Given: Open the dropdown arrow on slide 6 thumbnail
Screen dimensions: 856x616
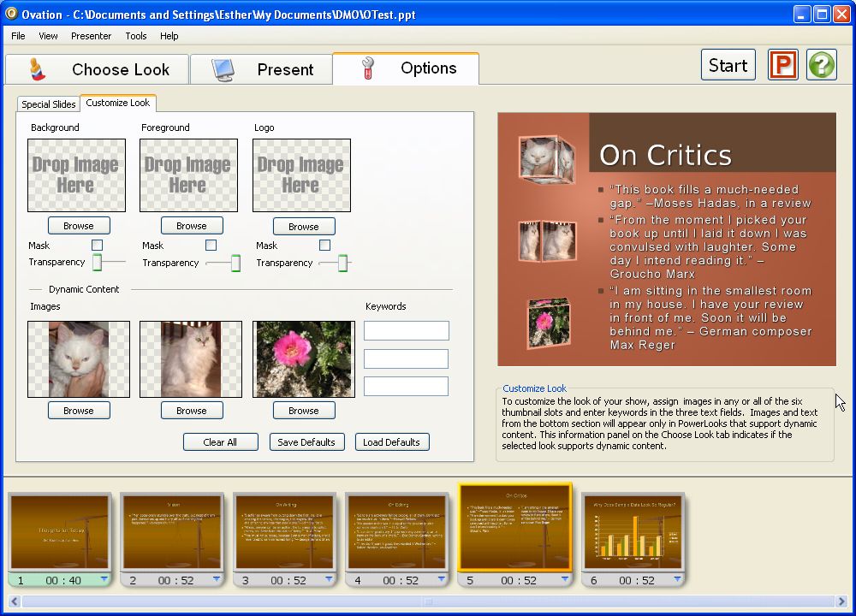Looking at the screenshot, I should click(x=675, y=579).
